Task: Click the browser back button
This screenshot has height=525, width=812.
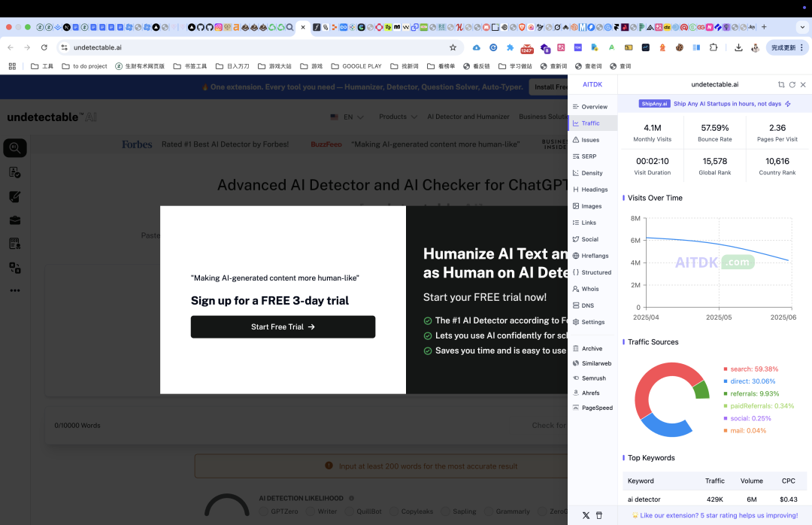Action: 11,47
